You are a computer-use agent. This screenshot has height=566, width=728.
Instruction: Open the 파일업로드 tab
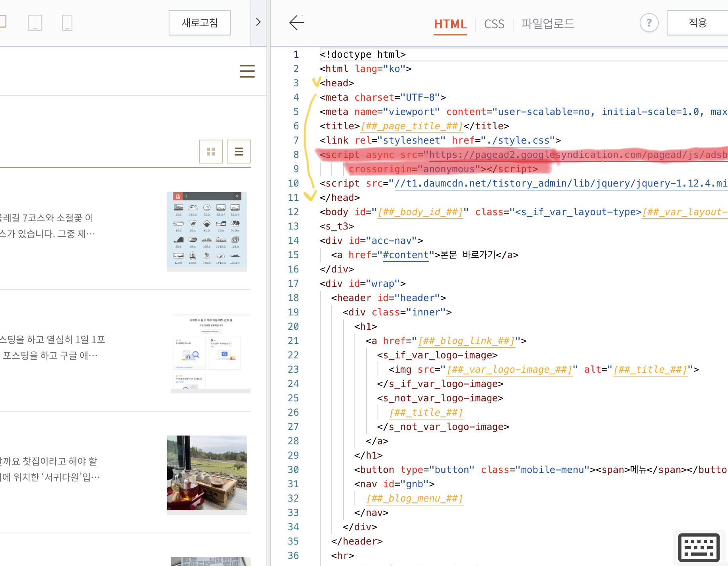pyautogui.click(x=548, y=24)
